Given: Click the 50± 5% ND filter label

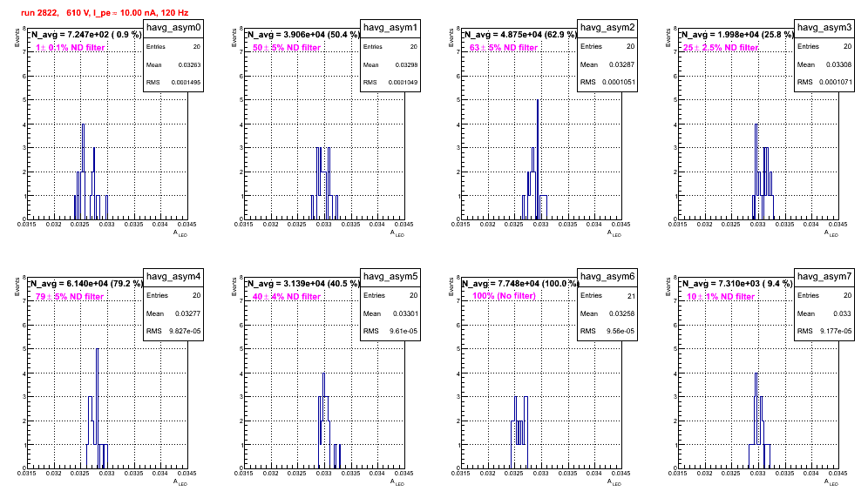Looking at the screenshot, I should 287,48.
